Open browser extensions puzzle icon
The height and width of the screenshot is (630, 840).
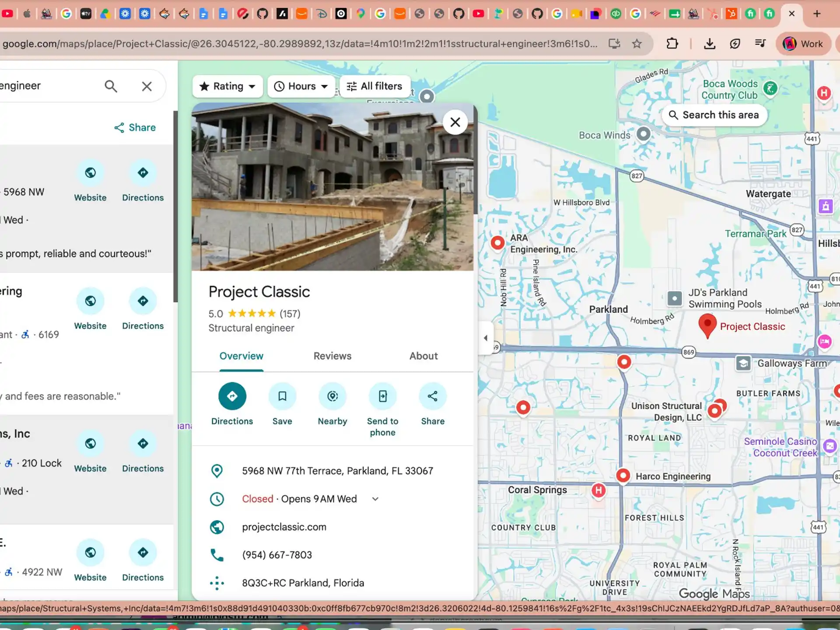point(672,44)
